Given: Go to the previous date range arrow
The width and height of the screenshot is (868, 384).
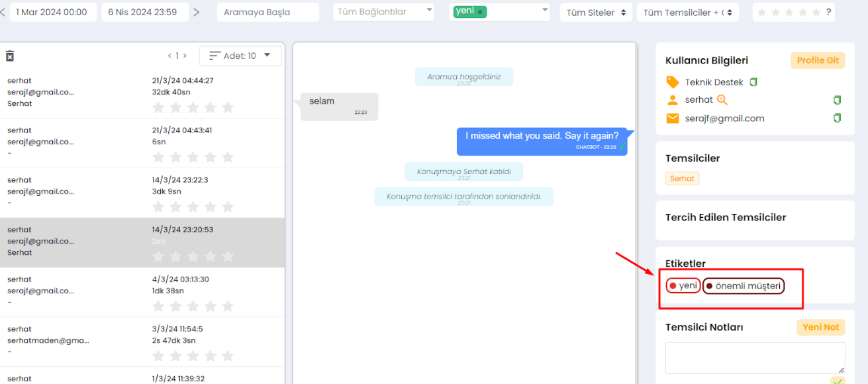Looking at the screenshot, I should [x=2, y=12].
